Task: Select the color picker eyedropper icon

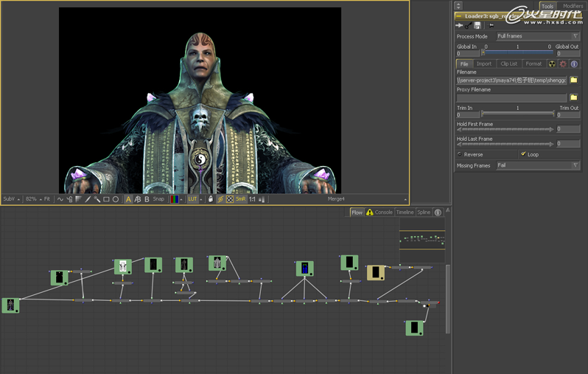Action: pyautogui.click(x=97, y=199)
